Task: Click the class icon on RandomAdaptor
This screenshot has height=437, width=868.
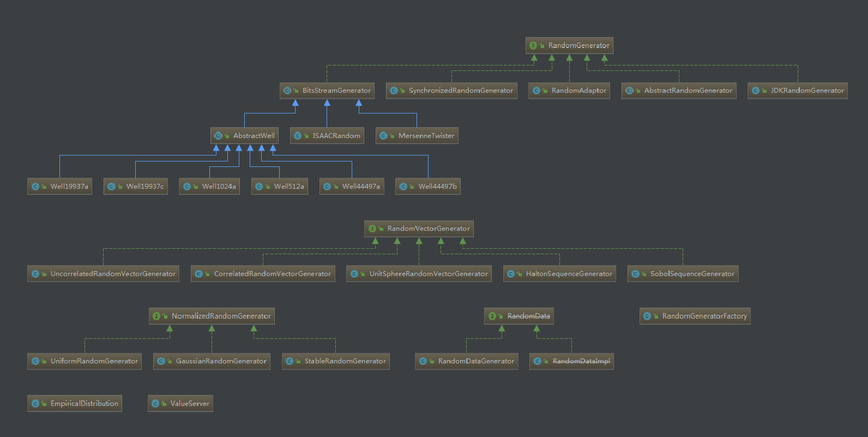Action: pos(537,91)
